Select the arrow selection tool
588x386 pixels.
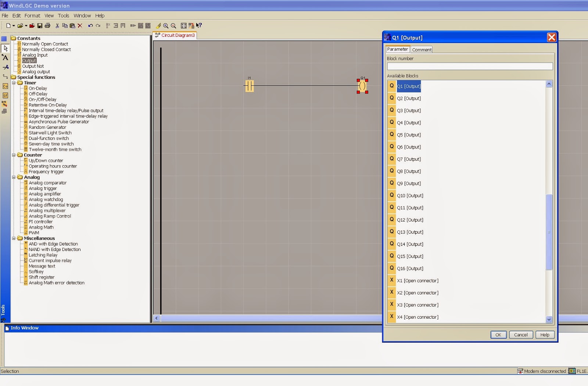5,48
